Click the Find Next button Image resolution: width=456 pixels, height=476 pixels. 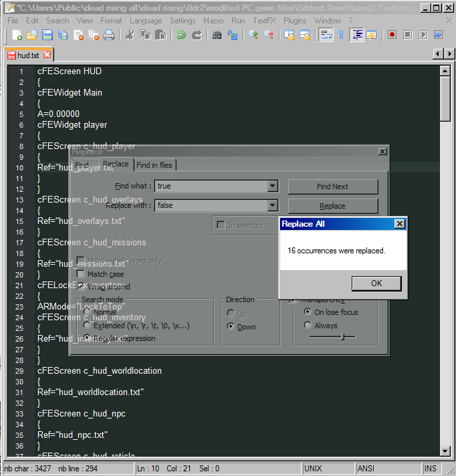pyautogui.click(x=333, y=187)
